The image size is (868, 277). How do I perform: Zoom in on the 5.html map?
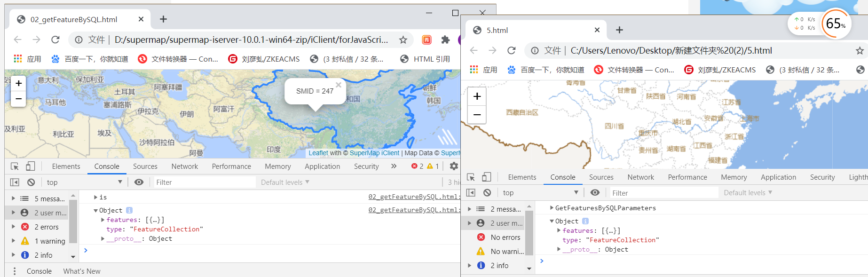coord(477,96)
